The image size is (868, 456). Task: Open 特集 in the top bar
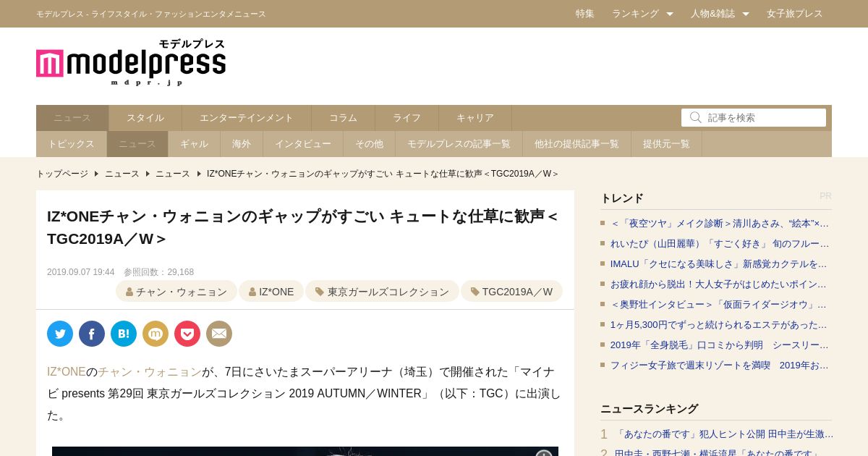585,14
